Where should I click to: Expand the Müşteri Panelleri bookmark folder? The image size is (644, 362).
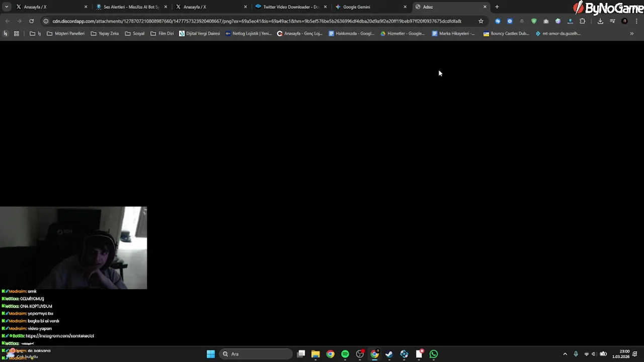(x=65, y=34)
